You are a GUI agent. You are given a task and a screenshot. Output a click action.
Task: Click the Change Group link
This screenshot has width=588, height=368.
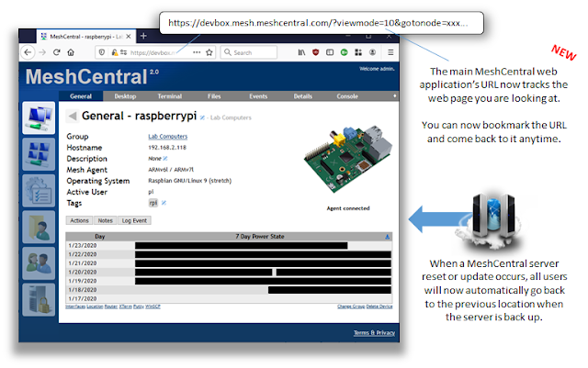[x=351, y=307]
